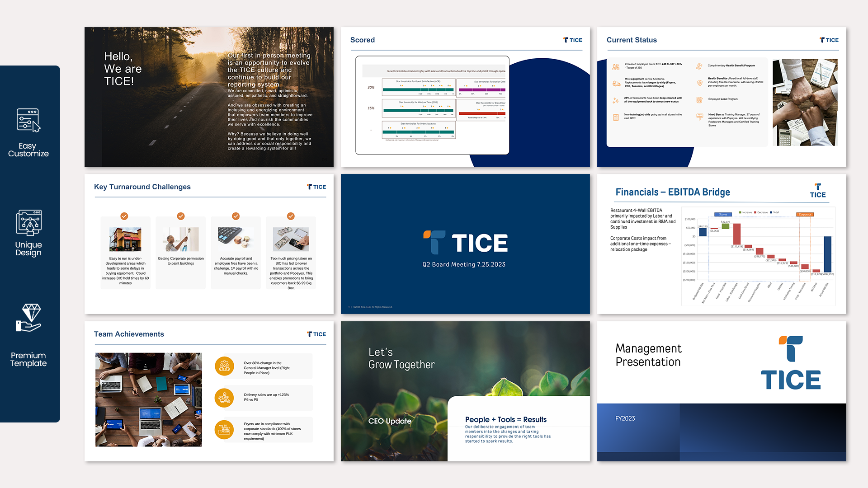Viewport: 868px width, 488px height.
Task: Open the Current Status slide title
Action: 632,40
